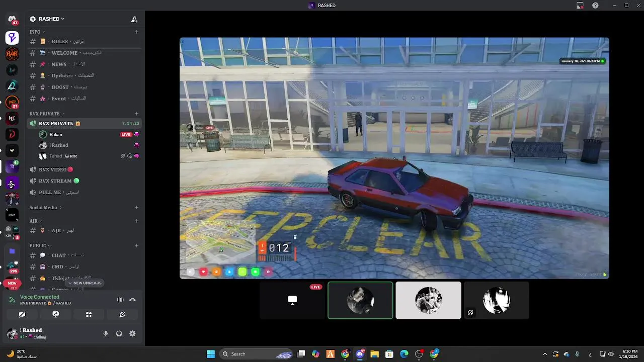Collapse the RVX PRIVATE category

[x=47, y=114]
